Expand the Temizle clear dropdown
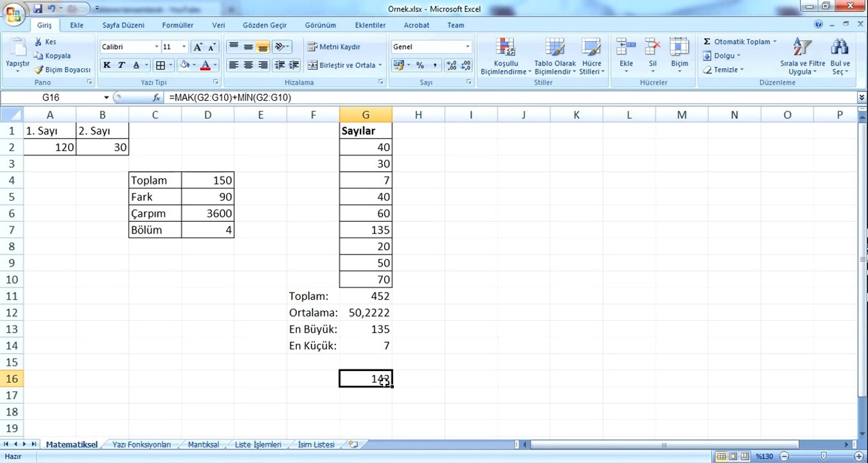Image resolution: width=868 pixels, height=463 pixels. (741, 69)
